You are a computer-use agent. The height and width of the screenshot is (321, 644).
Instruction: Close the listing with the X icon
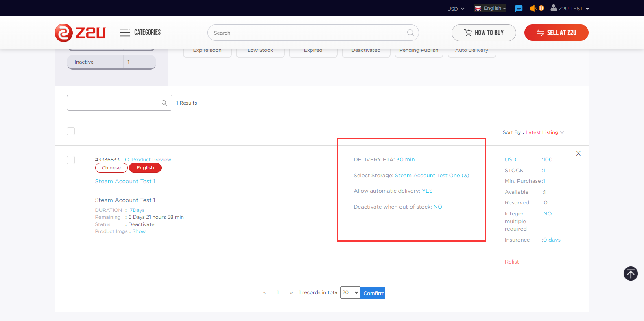(578, 154)
